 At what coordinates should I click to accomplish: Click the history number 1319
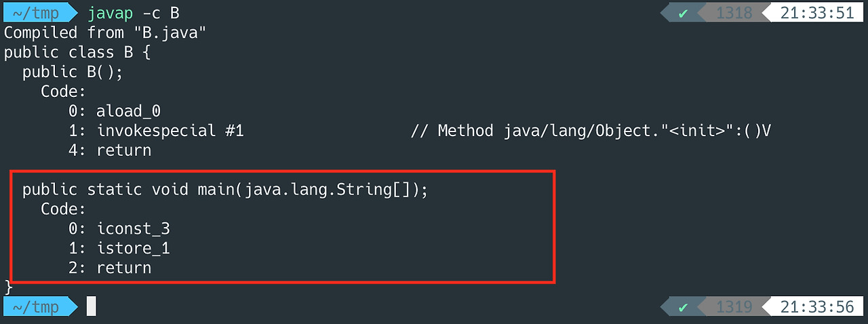[x=734, y=307]
